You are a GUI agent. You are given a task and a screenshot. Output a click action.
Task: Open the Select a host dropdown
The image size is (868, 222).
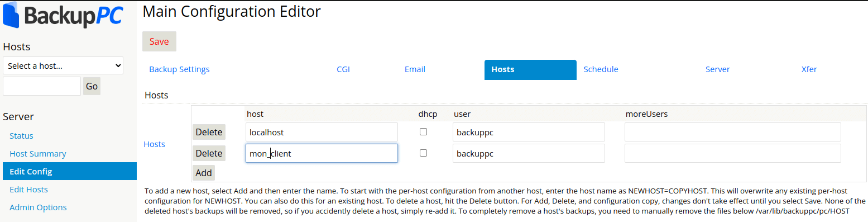click(x=63, y=65)
